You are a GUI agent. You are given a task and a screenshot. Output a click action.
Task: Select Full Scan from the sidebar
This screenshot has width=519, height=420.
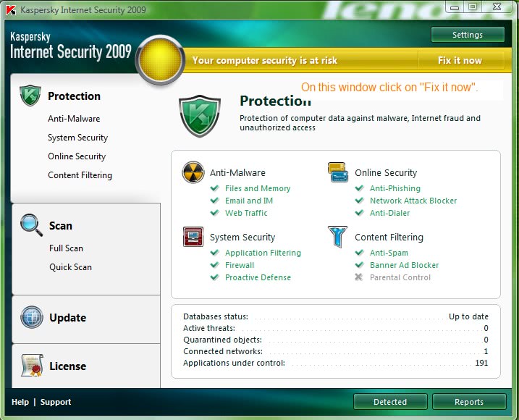[66, 248]
